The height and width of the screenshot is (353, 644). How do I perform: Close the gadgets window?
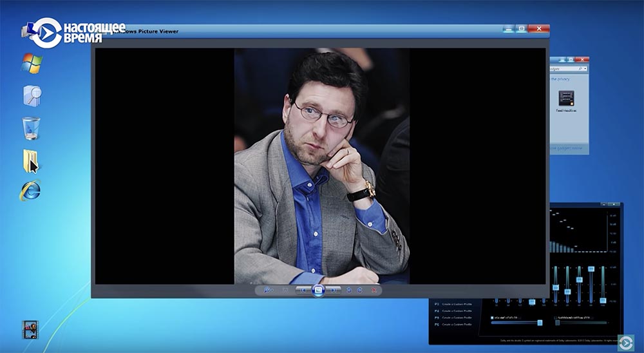(582, 60)
